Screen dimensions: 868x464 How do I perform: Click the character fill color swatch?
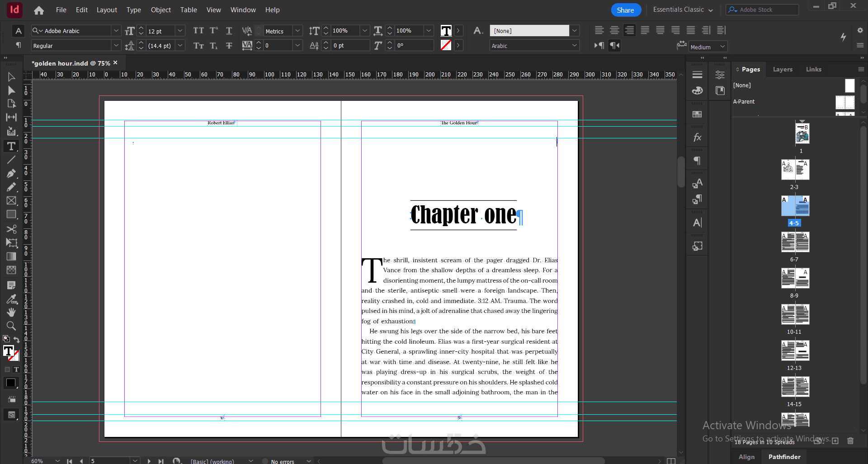(446, 30)
